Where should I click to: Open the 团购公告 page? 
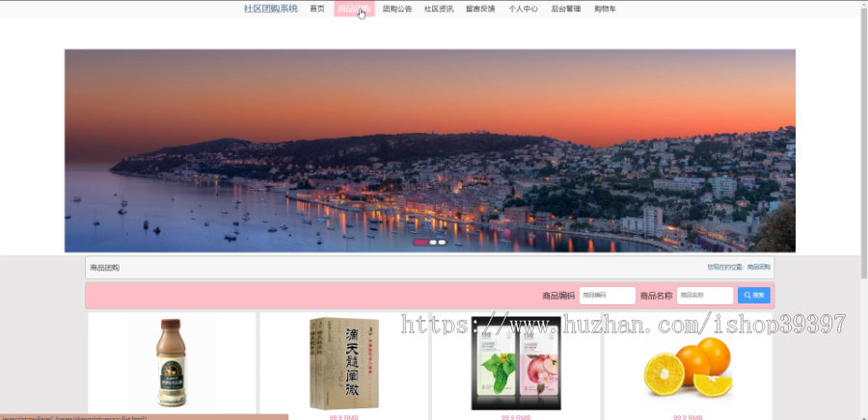(x=397, y=9)
